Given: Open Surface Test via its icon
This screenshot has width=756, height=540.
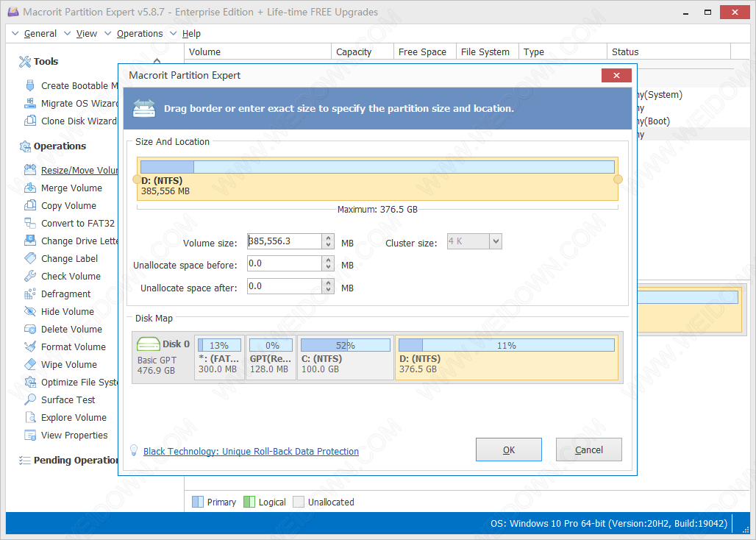Looking at the screenshot, I should click(x=29, y=399).
